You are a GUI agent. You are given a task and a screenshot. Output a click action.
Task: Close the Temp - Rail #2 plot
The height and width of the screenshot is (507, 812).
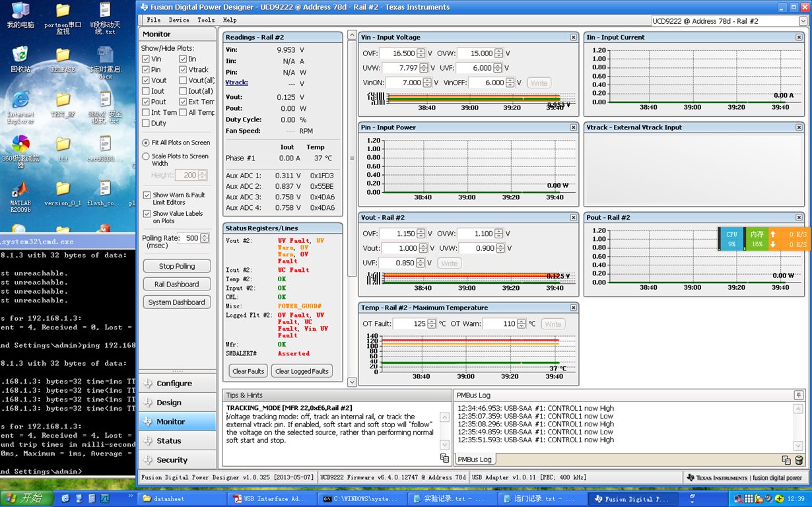[x=574, y=308]
